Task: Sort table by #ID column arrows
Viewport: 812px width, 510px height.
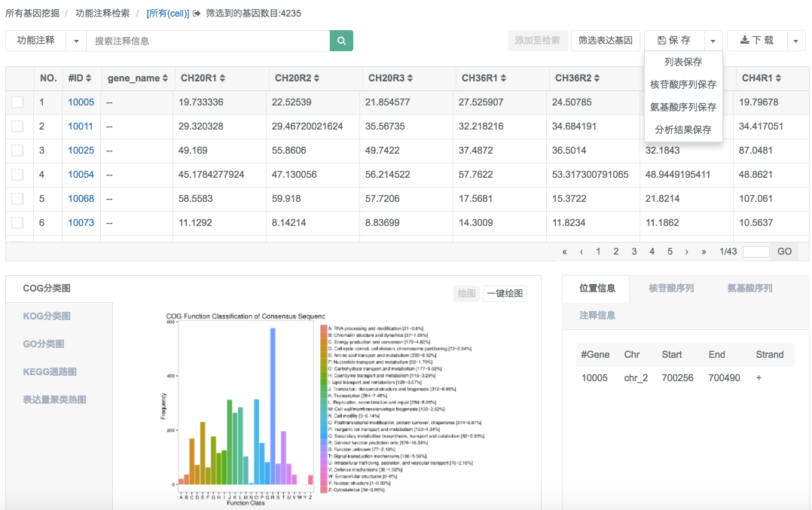Action: click(89, 78)
